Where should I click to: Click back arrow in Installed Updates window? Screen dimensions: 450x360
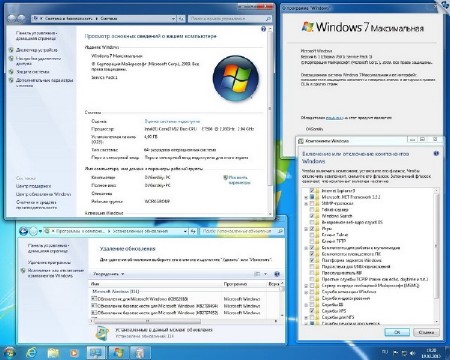23,231
